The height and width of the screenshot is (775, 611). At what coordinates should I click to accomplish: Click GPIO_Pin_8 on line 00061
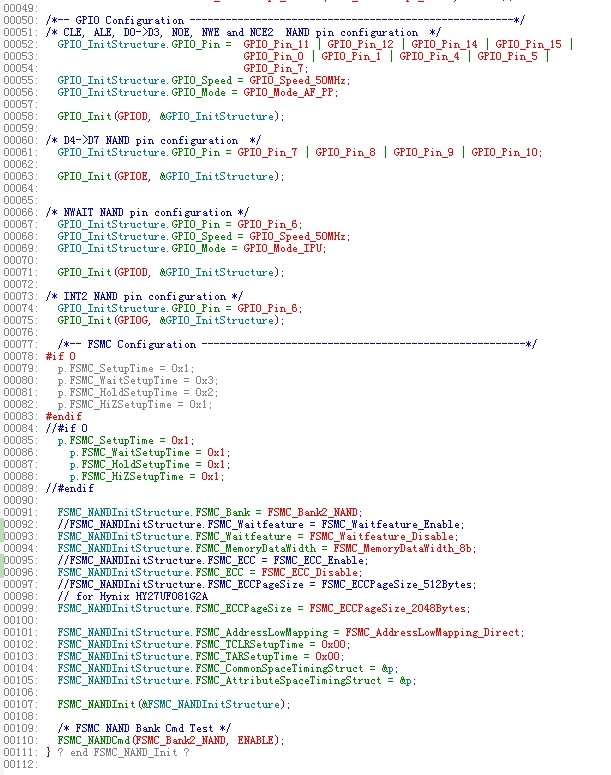pyautogui.click(x=346, y=152)
